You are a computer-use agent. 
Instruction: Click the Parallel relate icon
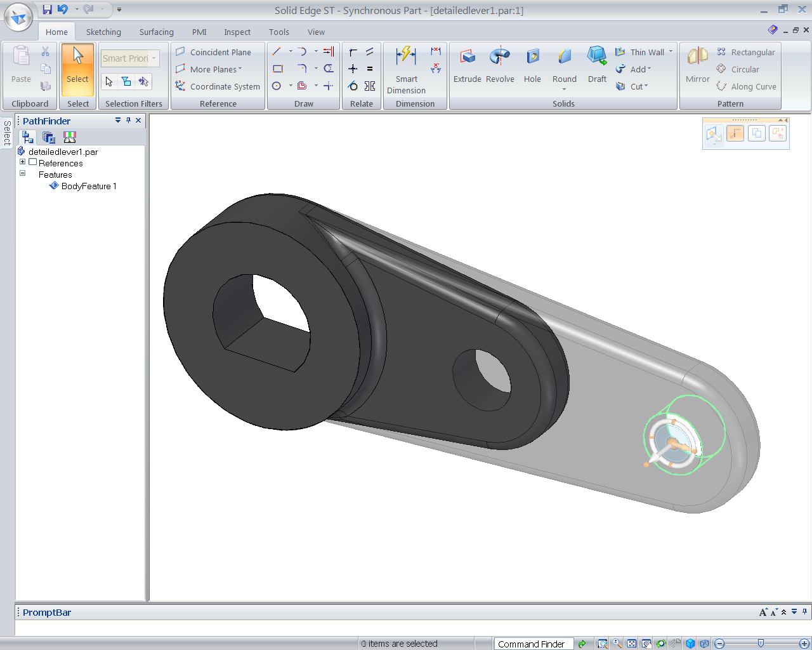[x=370, y=51]
